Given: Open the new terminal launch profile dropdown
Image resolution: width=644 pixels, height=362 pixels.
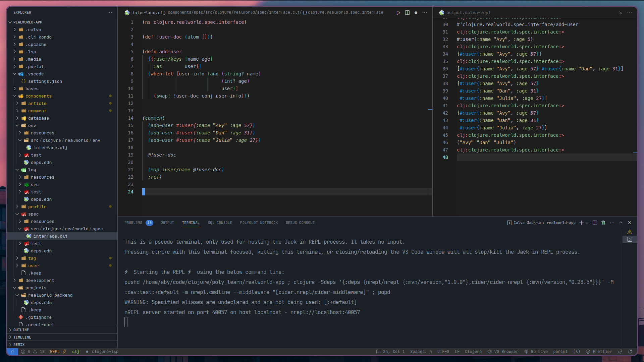Looking at the screenshot, I should (587, 223).
